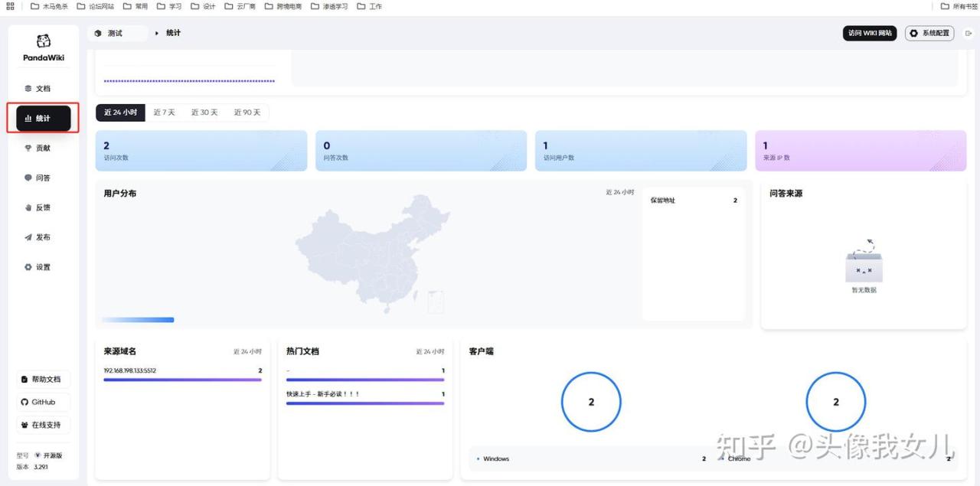Viewport: 980px width, 486px height.
Task: Switch time range to 近 90 天
Action: [247, 113]
